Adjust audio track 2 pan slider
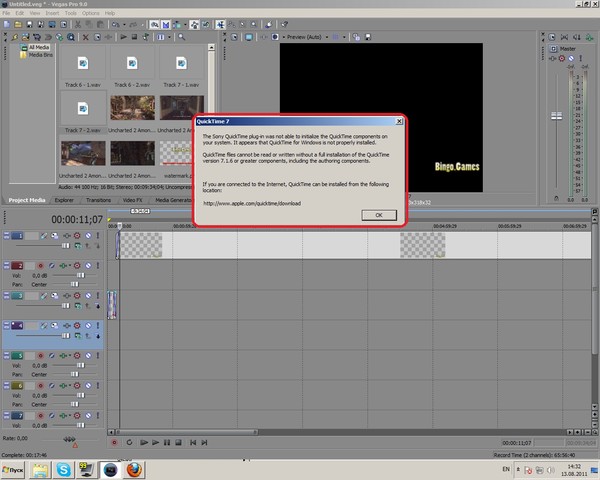 (75, 284)
